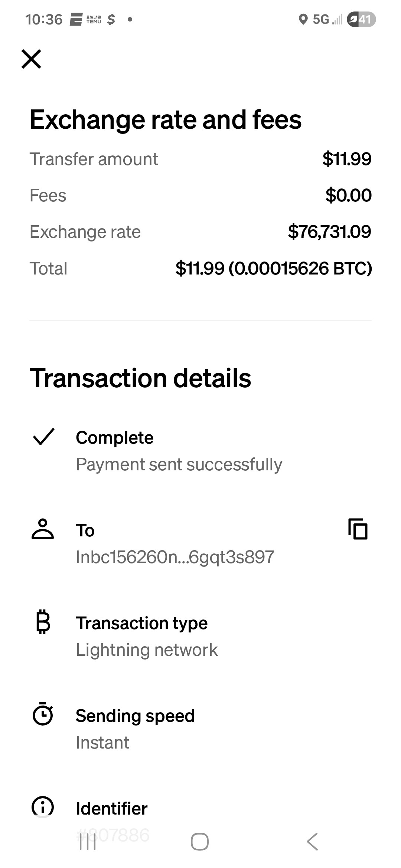Tap the Instant sending speed row
This screenshot has width=401, height=868.
[x=102, y=743]
